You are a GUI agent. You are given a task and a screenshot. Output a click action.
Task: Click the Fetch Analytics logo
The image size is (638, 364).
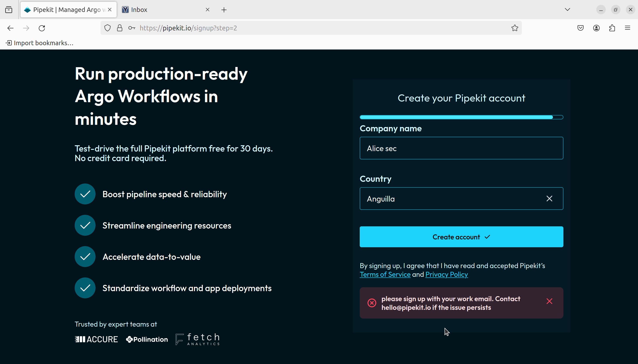(198, 339)
